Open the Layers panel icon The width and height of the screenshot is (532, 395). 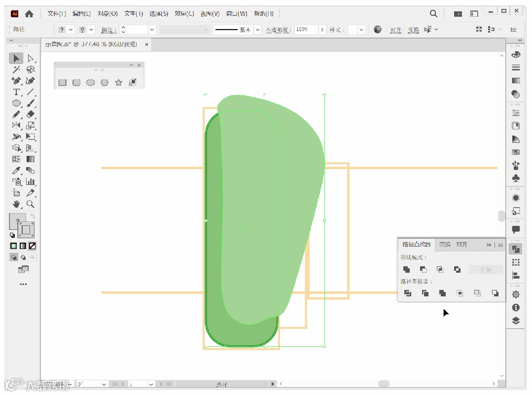click(516, 321)
